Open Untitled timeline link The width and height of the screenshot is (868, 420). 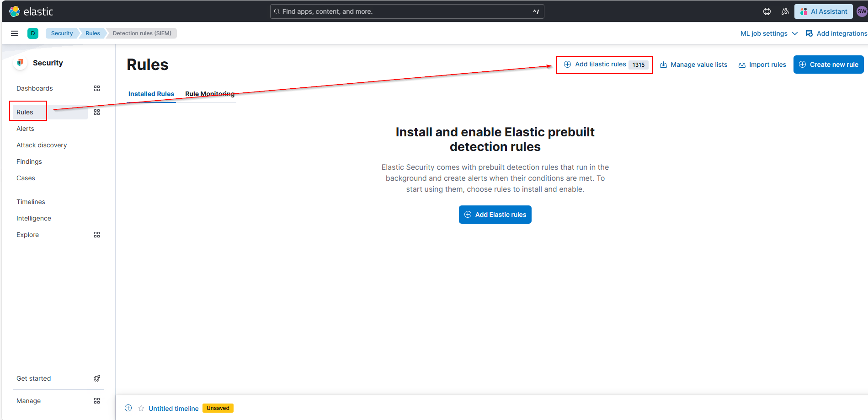coord(174,408)
